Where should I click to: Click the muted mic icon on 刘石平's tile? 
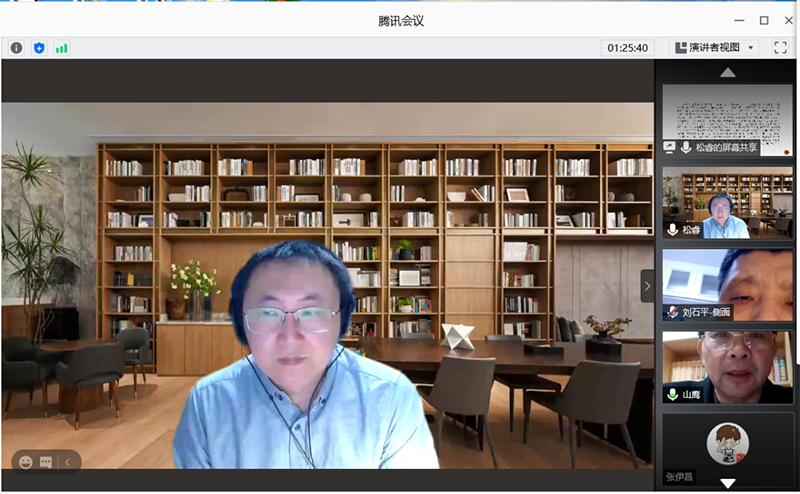click(x=672, y=312)
